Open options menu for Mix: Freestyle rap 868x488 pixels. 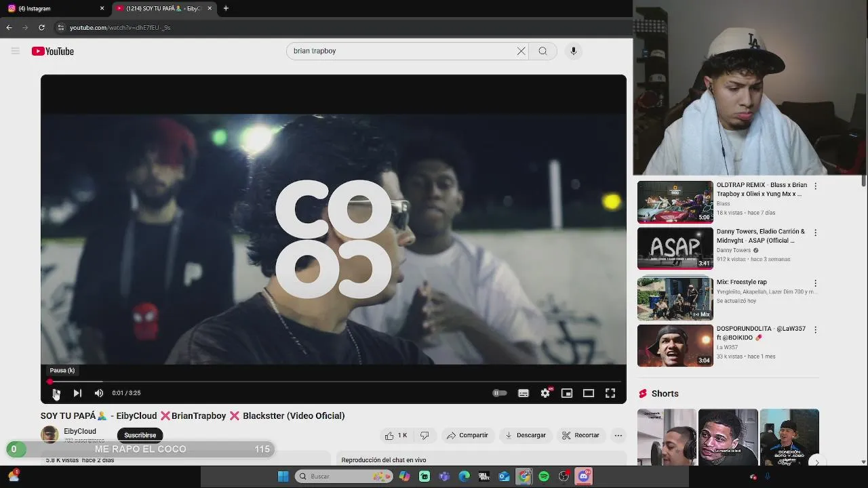815,283
